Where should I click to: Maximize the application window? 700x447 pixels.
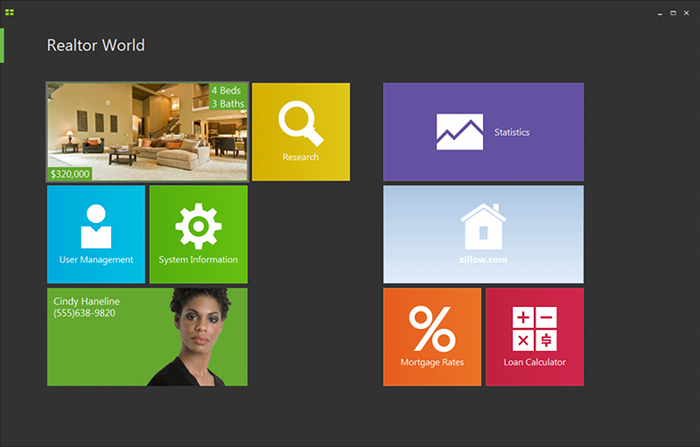673,13
